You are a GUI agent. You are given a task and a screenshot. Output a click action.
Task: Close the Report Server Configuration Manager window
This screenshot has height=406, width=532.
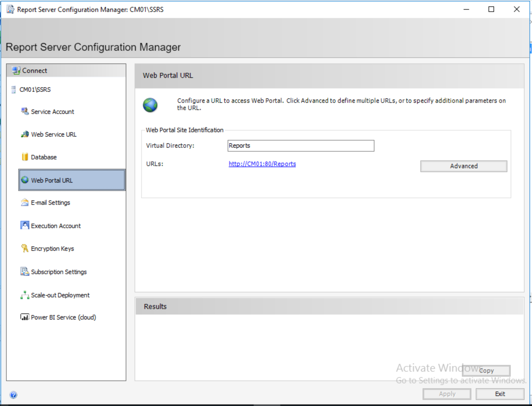(516, 9)
